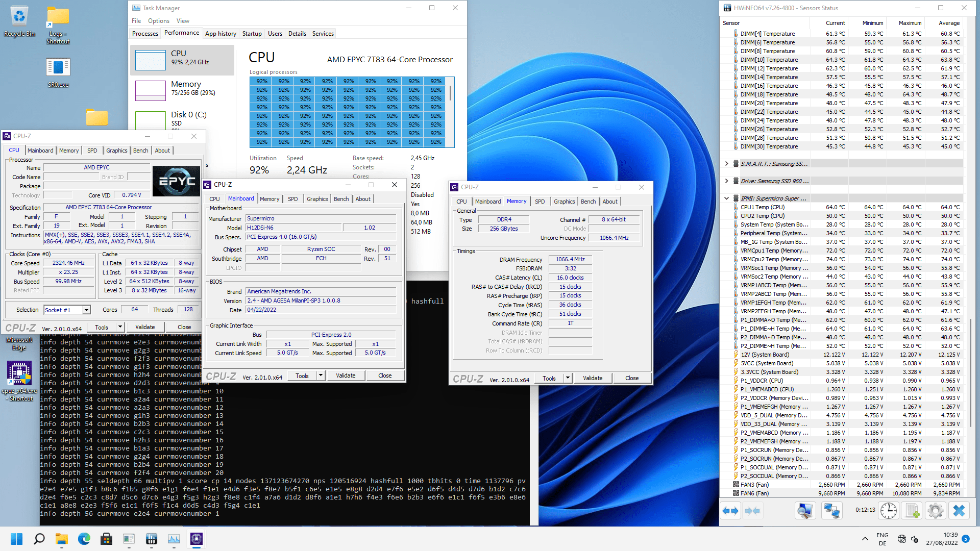Viewport: 980px width, 551px height.
Task: Open Task Manager File menu
Action: pyautogui.click(x=136, y=21)
